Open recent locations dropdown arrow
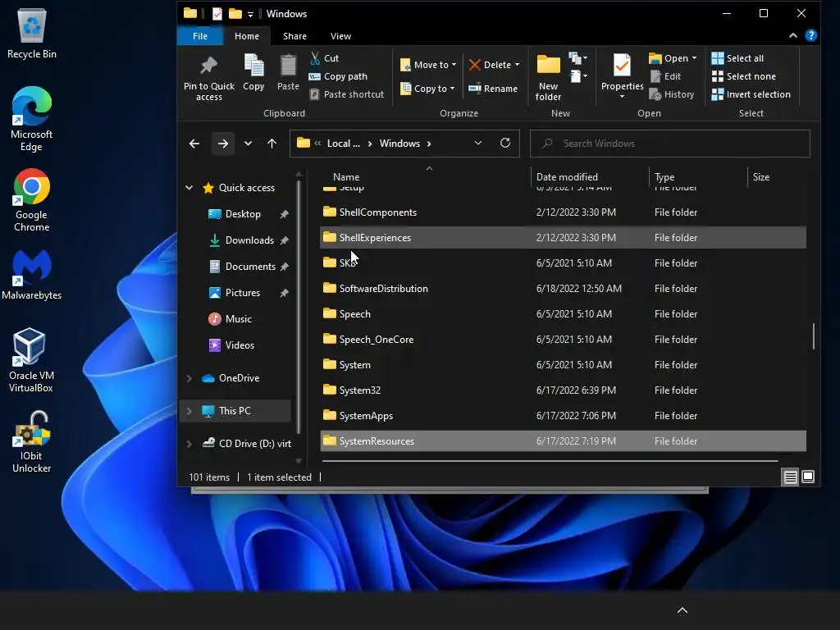 point(248,144)
